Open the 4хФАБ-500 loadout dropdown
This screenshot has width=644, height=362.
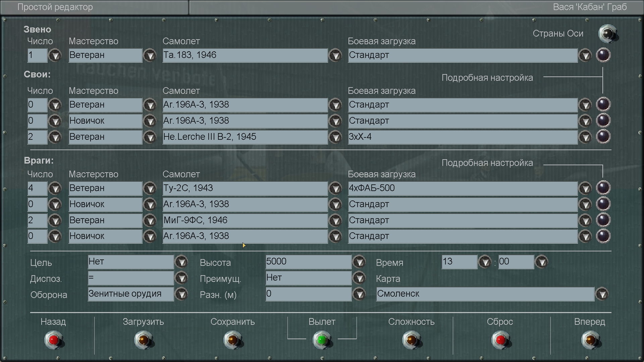(x=585, y=188)
